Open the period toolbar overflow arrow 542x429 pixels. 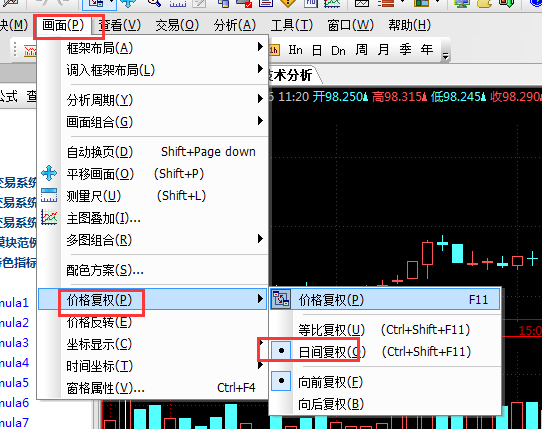pos(446,56)
